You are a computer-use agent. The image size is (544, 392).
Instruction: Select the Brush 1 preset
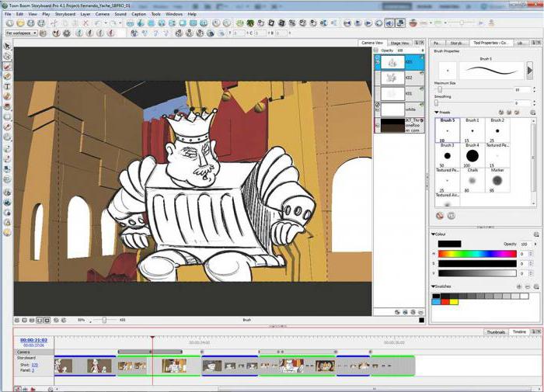473,130
